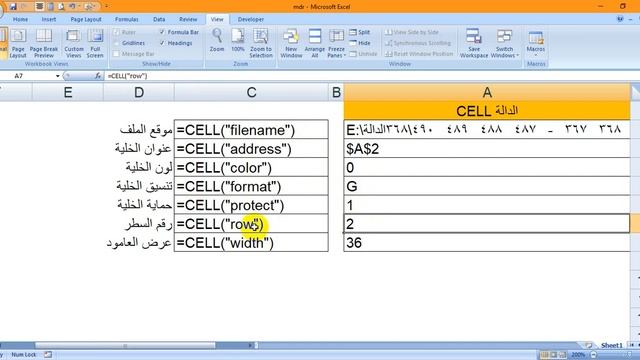Click the Unhide window button
The height and width of the screenshot is (360, 640).
[x=363, y=54]
